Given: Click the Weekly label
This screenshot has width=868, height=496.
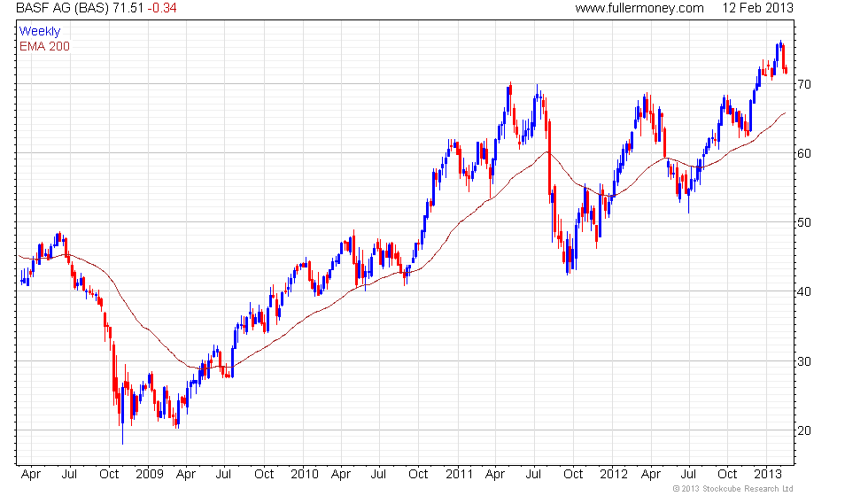Looking at the screenshot, I should 40,32.
